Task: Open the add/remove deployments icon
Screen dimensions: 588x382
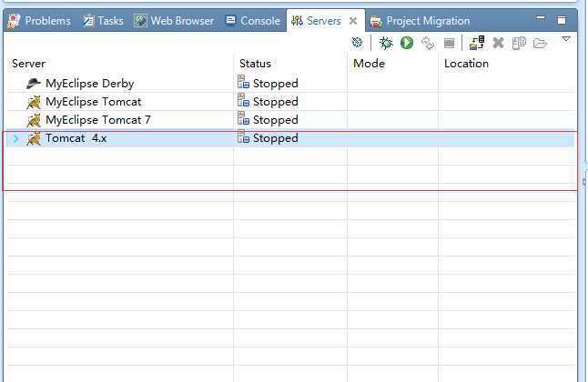Action: [x=477, y=43]
